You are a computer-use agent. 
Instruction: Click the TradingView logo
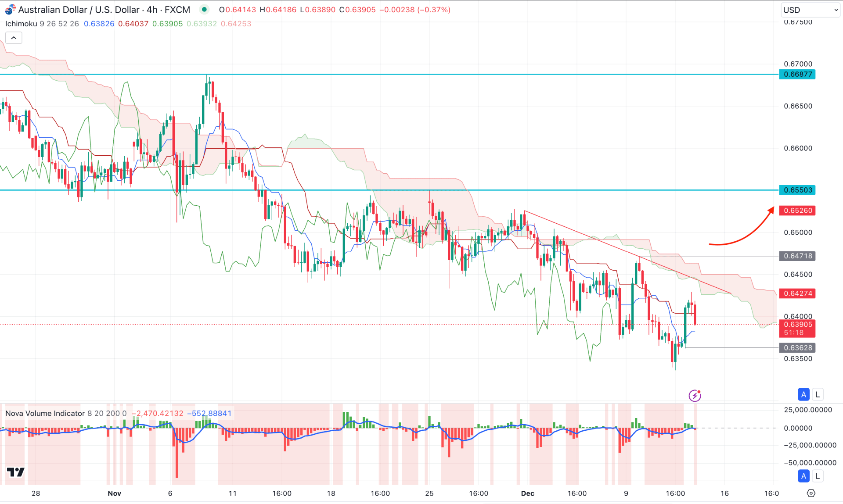coord(16,472)
